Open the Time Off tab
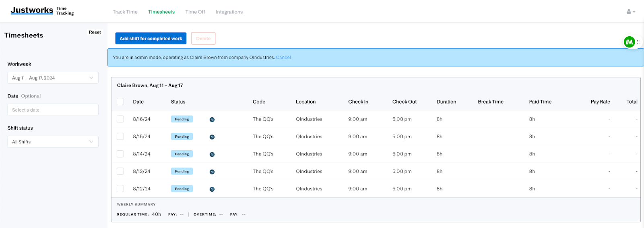644x228 pixels. click(x=195, y=12)
